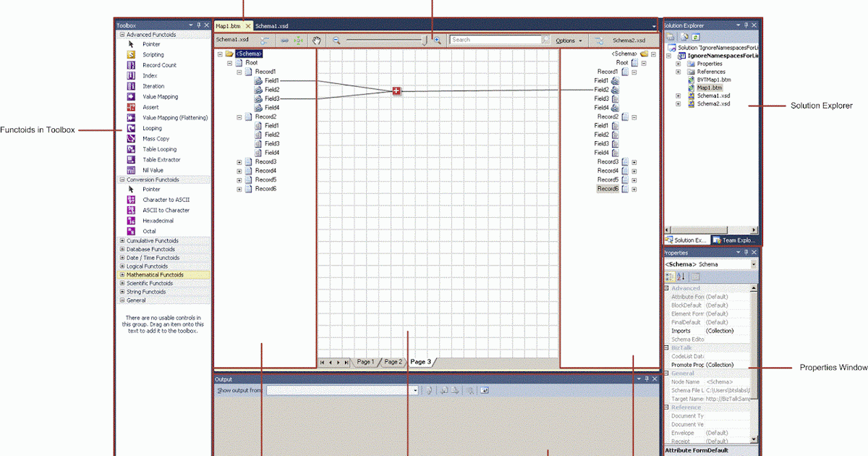
Task: Collapse the Record1 node in the source schema
Action: pyautogui.click(x=240, y=71)
